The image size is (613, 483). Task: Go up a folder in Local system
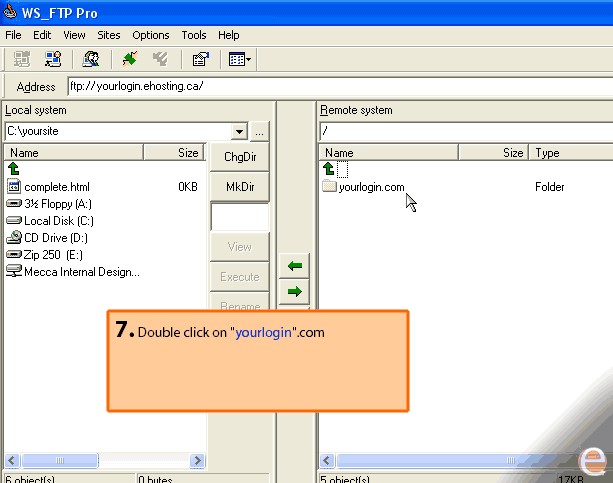click(x=14, y=169)
